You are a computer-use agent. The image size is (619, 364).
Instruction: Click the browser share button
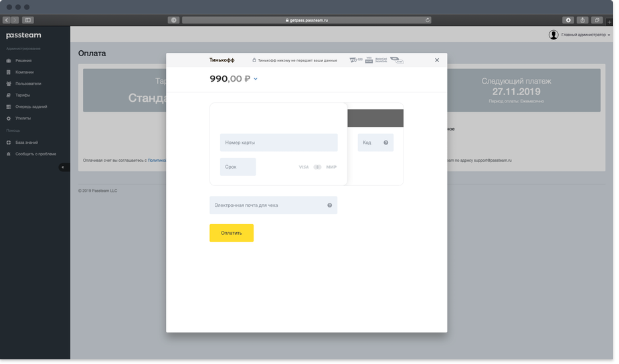582,20
